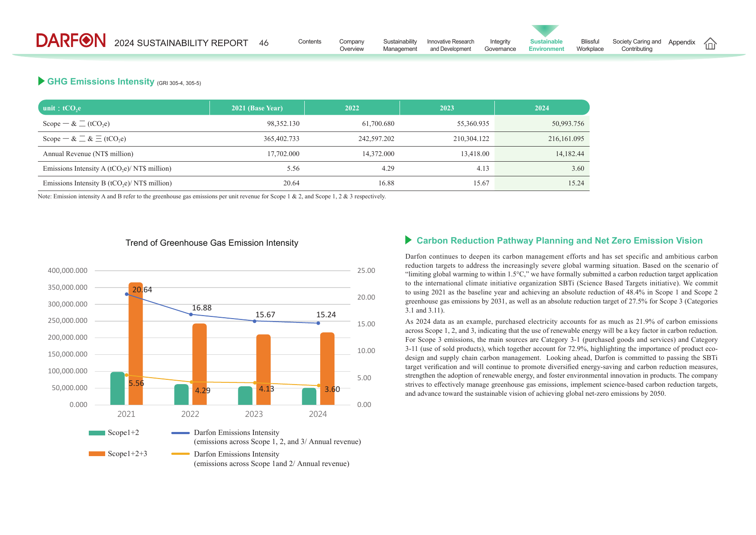Open Sustainability Management section
Screen dimensions: 756x535
click(400, 45)
